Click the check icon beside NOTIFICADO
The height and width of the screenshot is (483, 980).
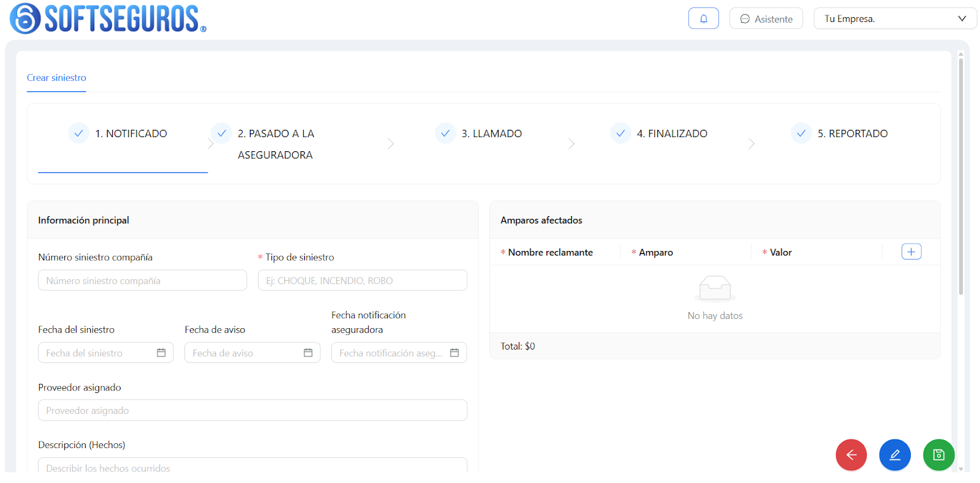click(78, 133)
